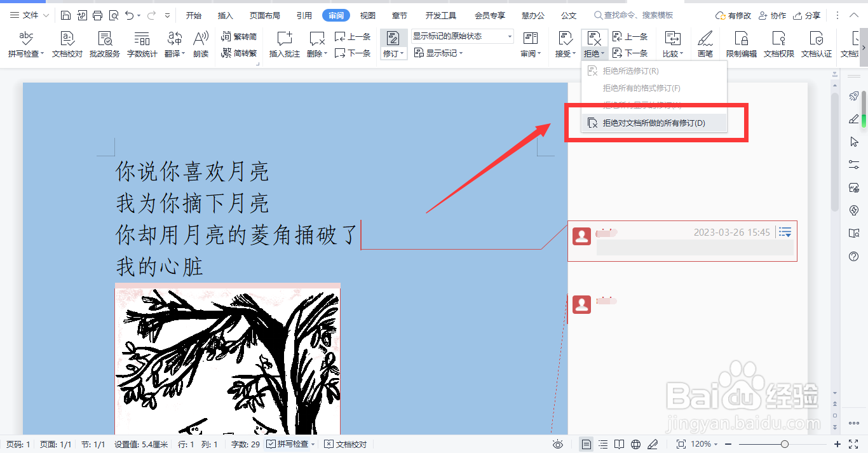Click rocket icon in right sidebar

854,96
